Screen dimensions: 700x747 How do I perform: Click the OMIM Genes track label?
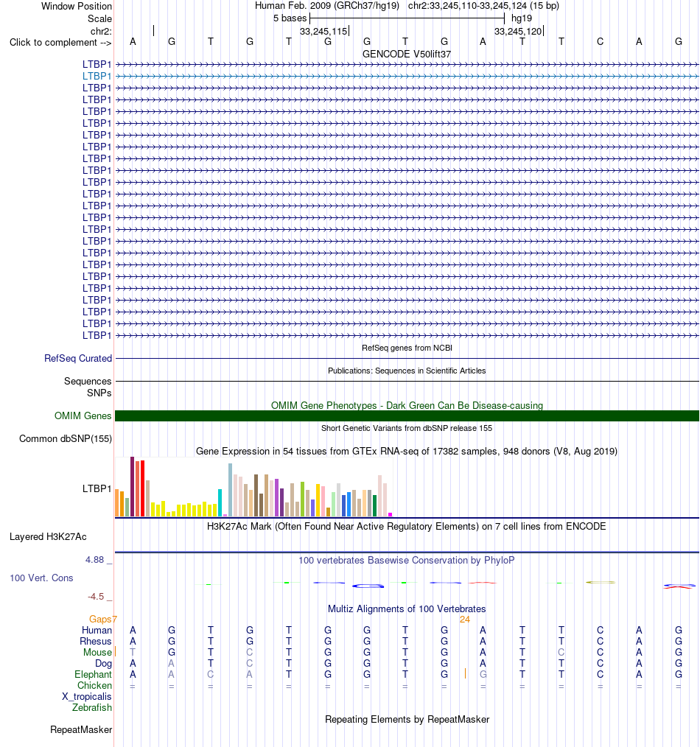click(x=83, y=416)
